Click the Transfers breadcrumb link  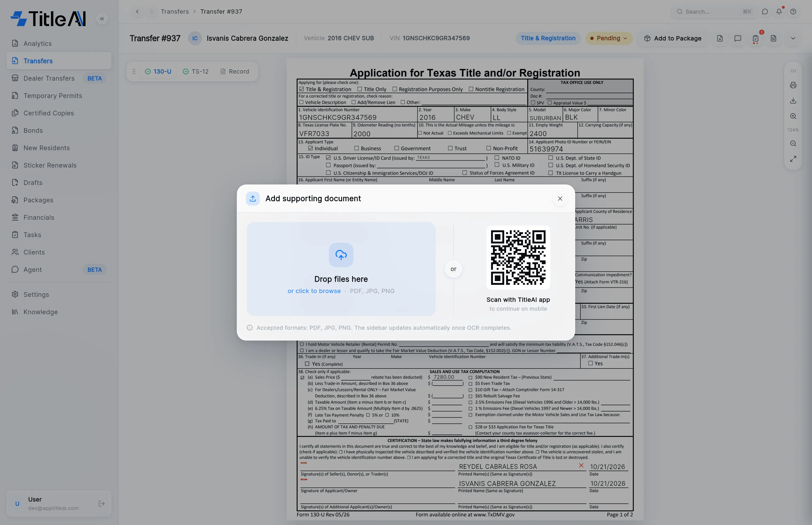(175, 12)
